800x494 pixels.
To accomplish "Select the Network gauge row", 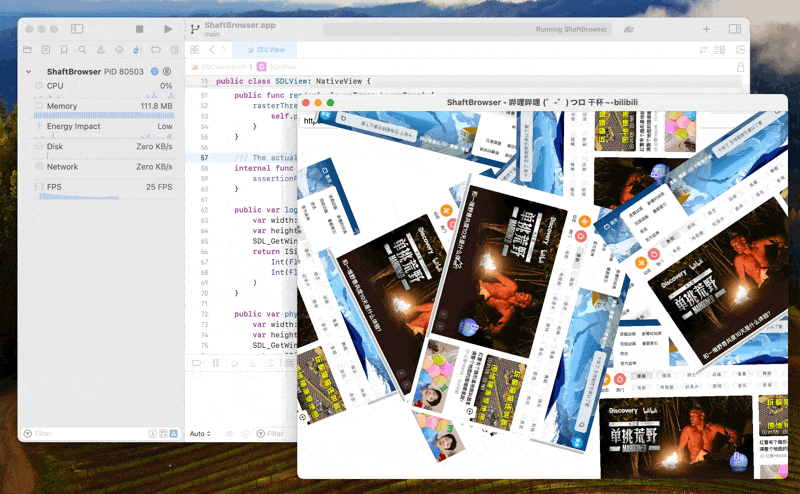I will click(x=104, y=167).
